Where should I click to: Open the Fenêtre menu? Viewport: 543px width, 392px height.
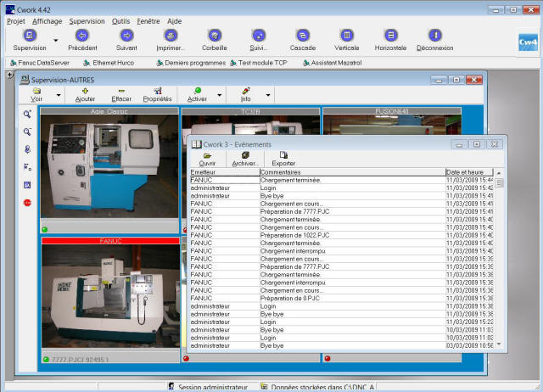pyautogui.click(x=148, y=20)
